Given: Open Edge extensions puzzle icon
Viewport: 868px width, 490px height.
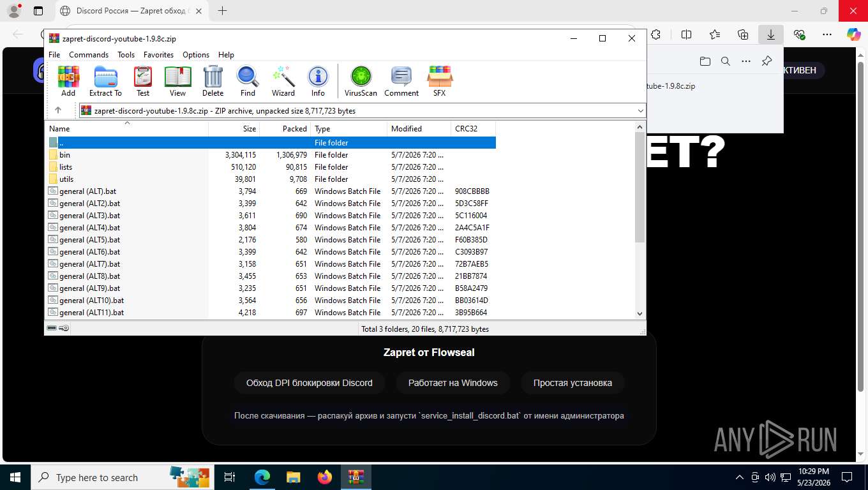Looking at the screenshot, I should point(655,34).
